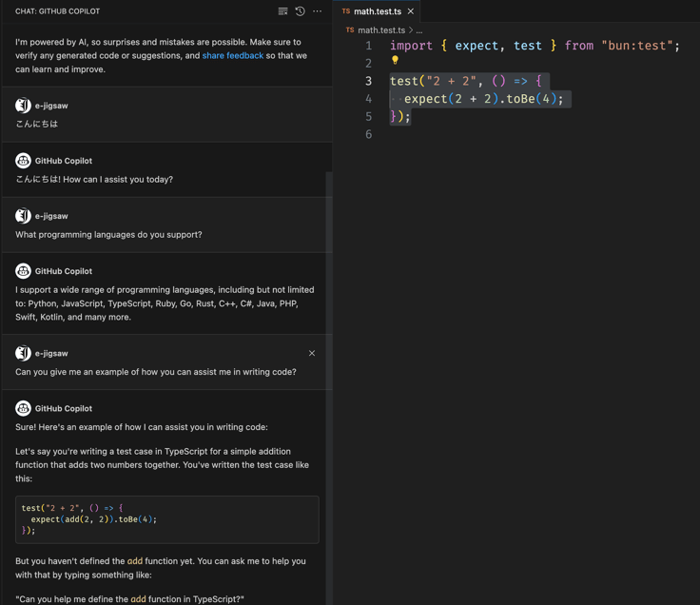Click the 'bun:test' string in editor
Image resolution: width=700 pixels, height=605 pixels.
coord(636,46)
